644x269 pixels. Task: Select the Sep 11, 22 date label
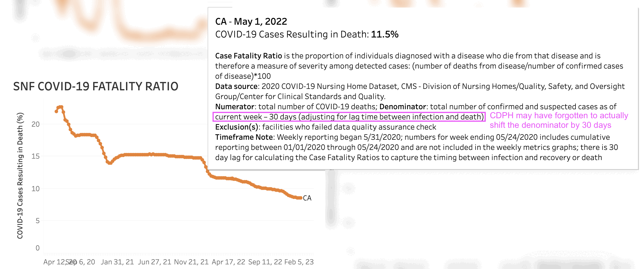tap(265, 262)
